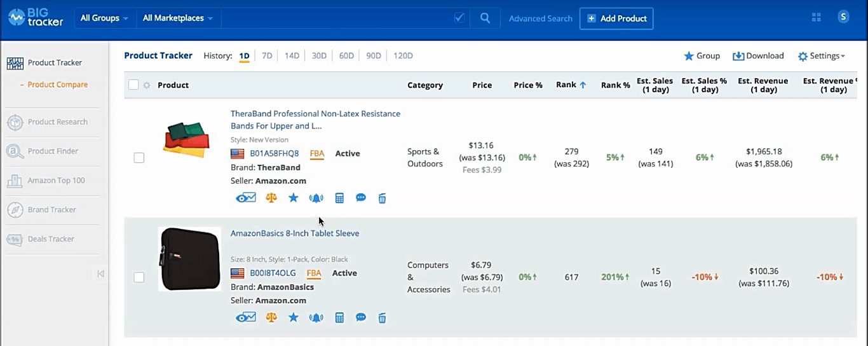Check the AmazonBasics Tablet Sleeve row checkbox
868x346 pixels.
[x=139, y=277]
